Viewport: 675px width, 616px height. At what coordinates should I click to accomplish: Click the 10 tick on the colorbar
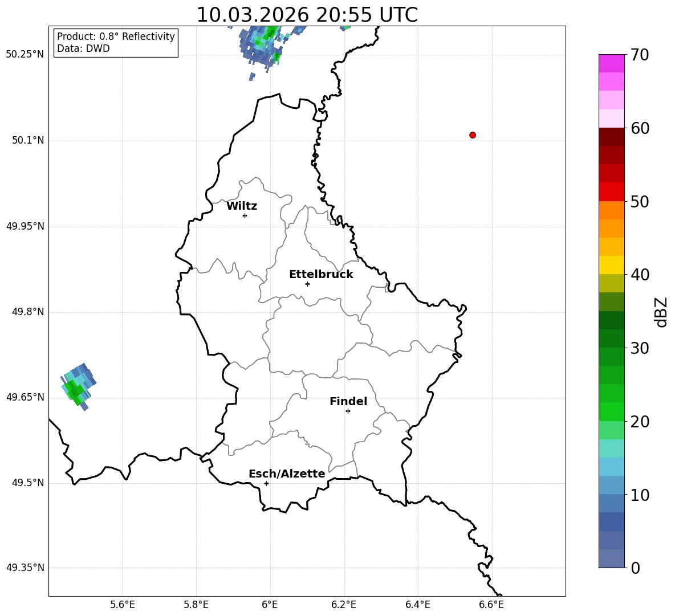[640, 495]
